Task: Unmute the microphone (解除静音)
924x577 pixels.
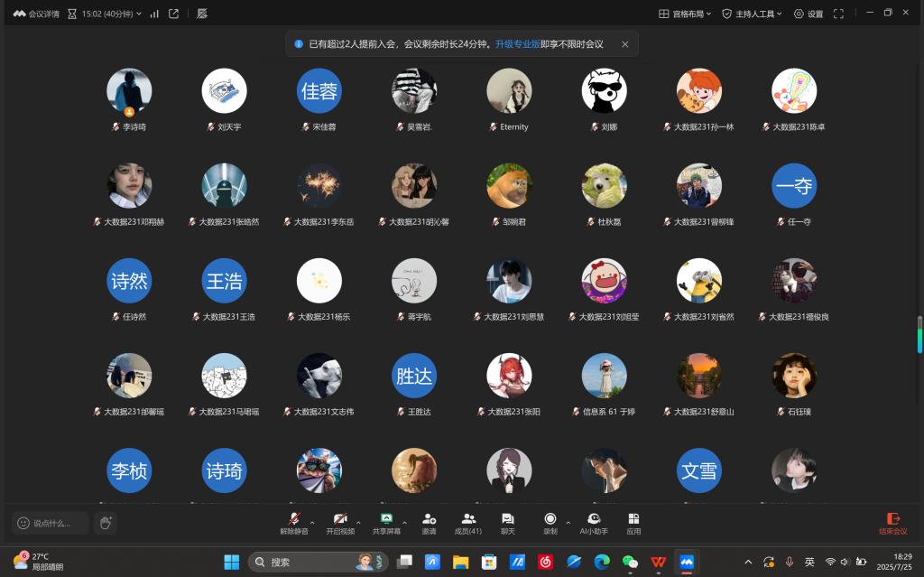Action: pos(293,522)
